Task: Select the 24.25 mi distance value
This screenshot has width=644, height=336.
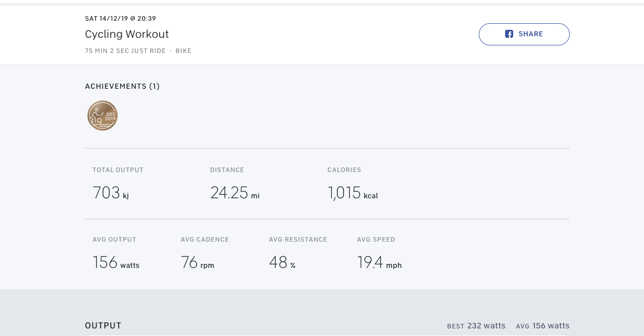Action: (x=235, y=193)
